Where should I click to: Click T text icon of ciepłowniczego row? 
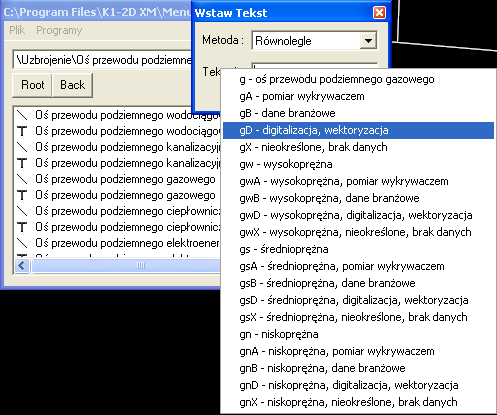tap(22, 227)
